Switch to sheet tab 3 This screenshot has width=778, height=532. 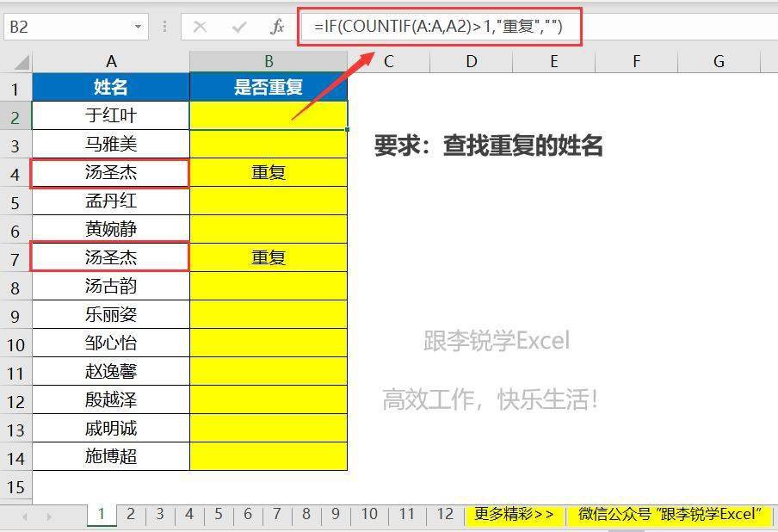(x=160, y=514)
